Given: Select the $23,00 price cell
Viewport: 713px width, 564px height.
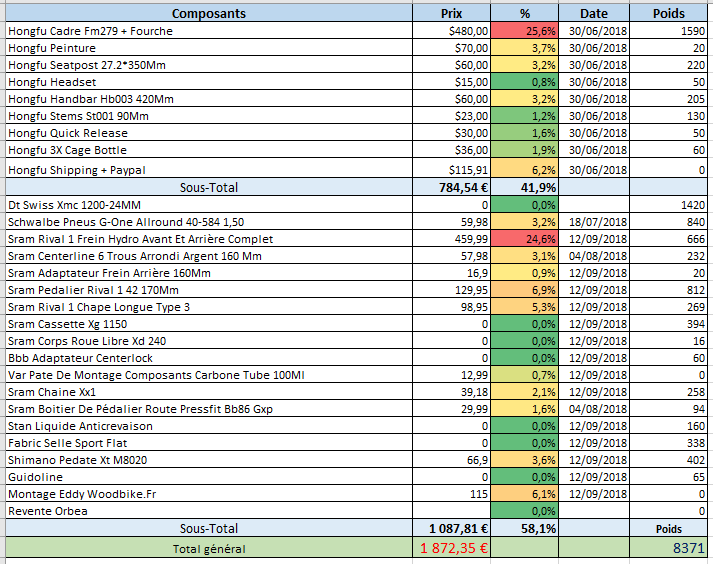Looking at the screenshot, I should pos(452,116).
